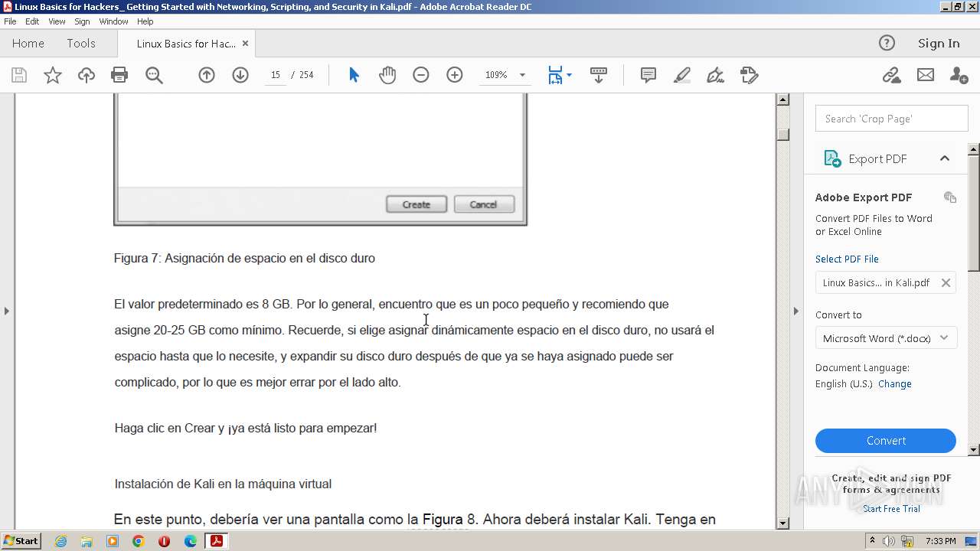
Task: Open the Window menu
Action: [x=113, y=21]
